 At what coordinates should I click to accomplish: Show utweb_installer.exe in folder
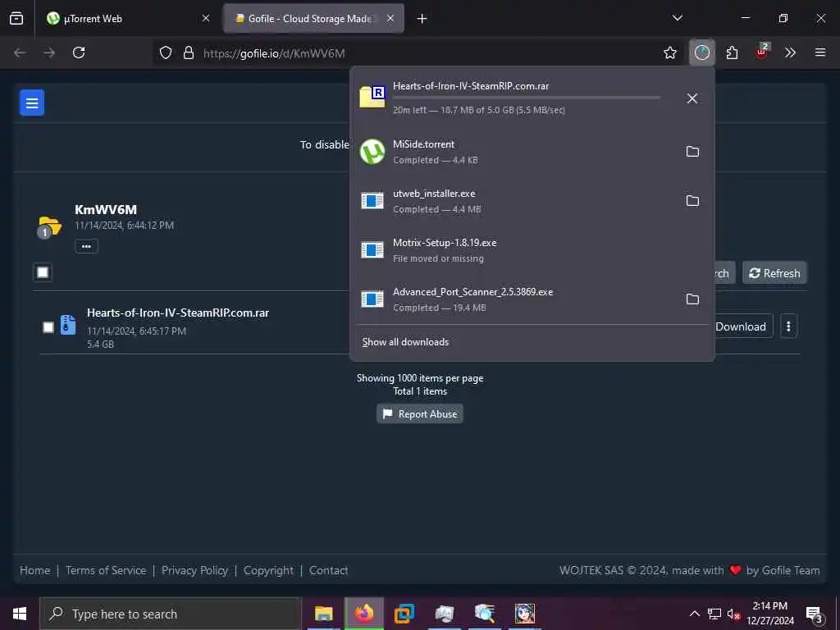692,201
